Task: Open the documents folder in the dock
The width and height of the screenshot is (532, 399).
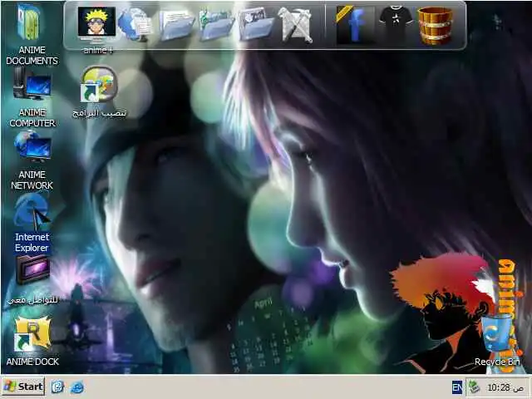Action: [x=176, y=25]
